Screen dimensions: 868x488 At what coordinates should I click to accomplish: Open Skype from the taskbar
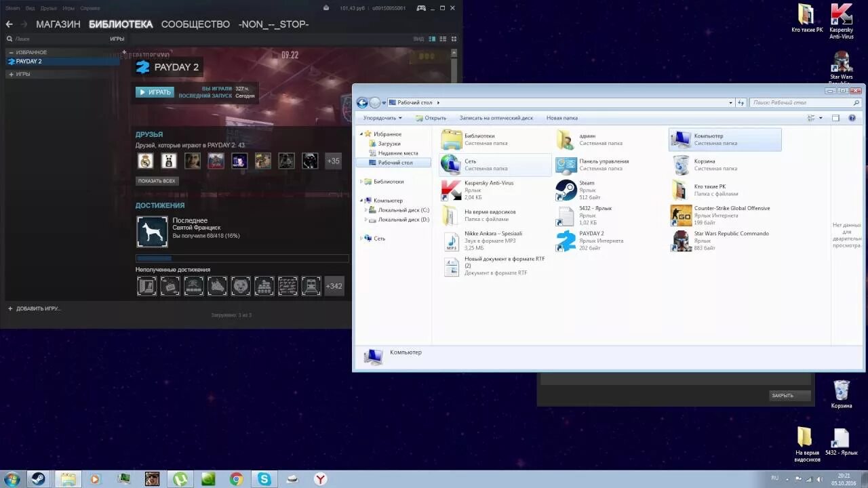pyautogui.click(x=264, y=479)
